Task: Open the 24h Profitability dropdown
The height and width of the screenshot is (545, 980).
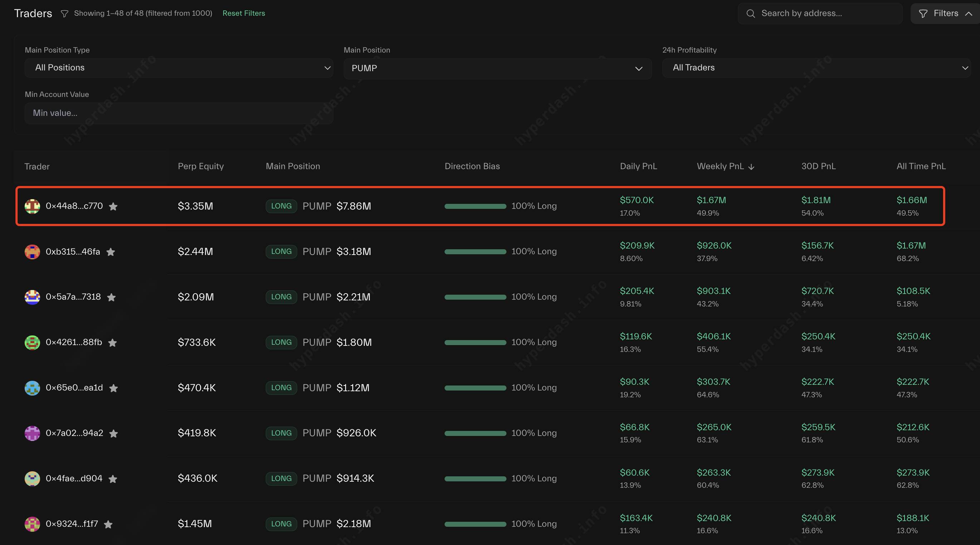Action: (817, 68)
